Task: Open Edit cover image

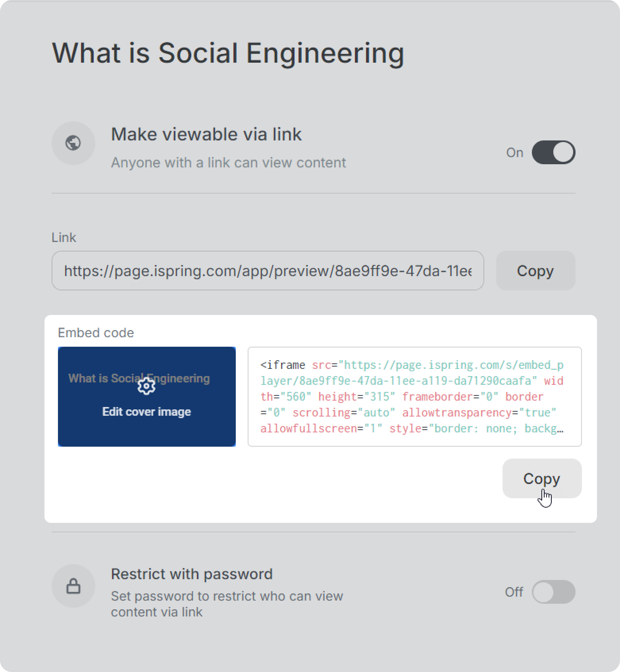Action: click(146, 412)
